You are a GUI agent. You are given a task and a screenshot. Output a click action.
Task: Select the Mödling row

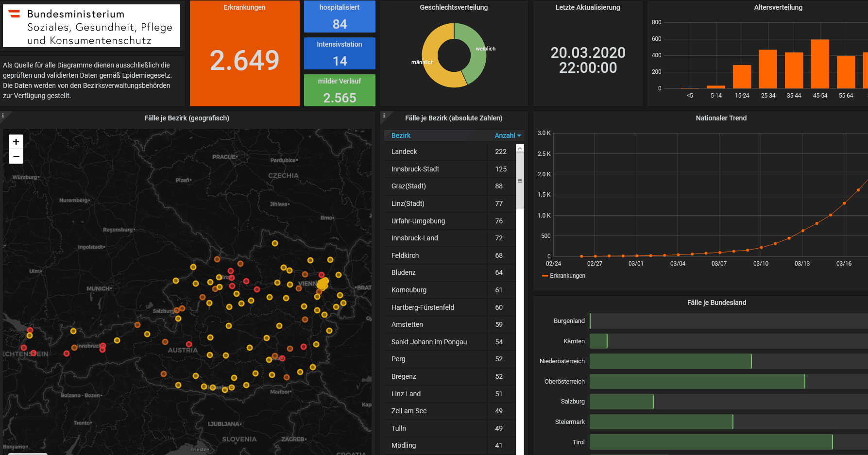[450, 445]
